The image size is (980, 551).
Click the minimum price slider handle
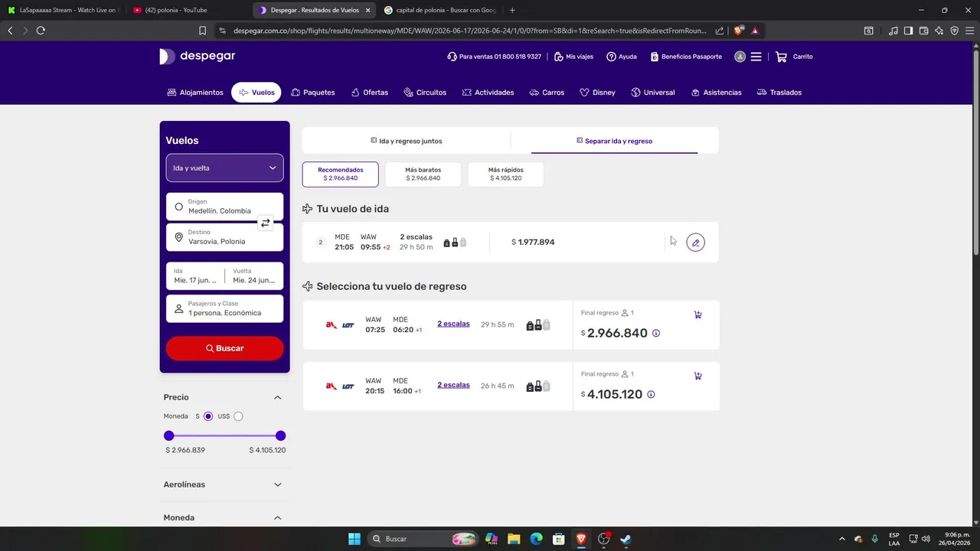(x=169, y=435)
